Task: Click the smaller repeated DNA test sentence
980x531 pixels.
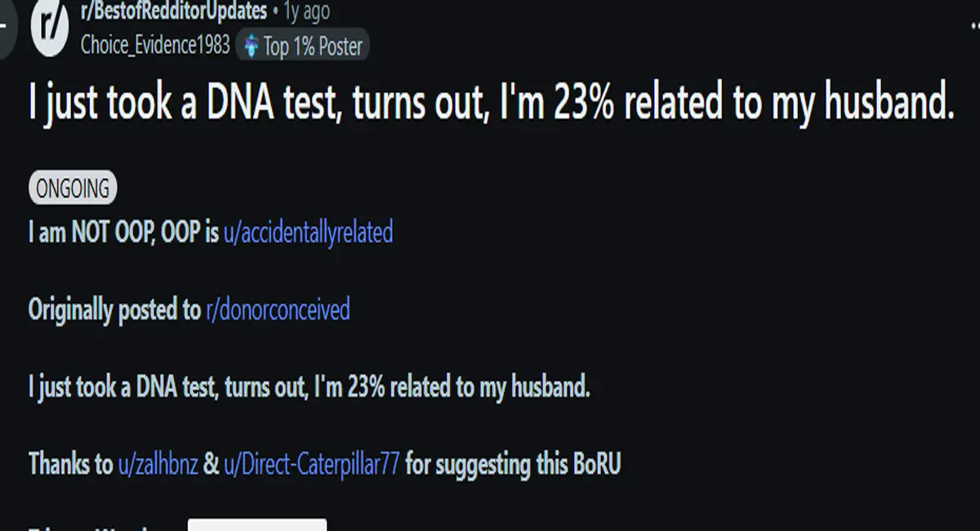Action: point(309,387)
